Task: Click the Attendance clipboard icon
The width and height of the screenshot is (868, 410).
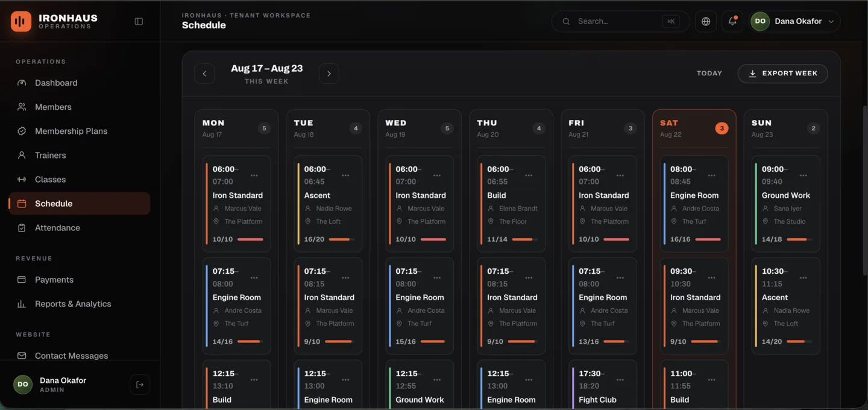Action: tap(22, 227)
